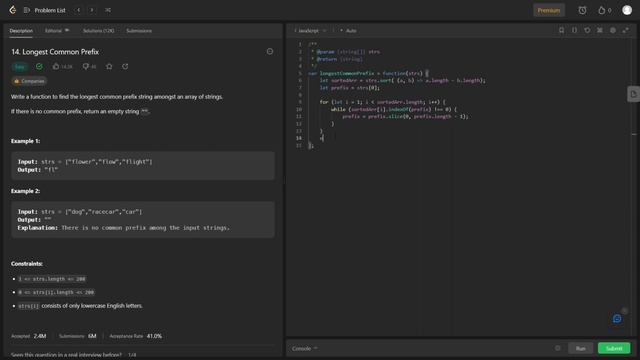Expand the Console panel
This screenshot has height=360, width=640.
(304, 349)
